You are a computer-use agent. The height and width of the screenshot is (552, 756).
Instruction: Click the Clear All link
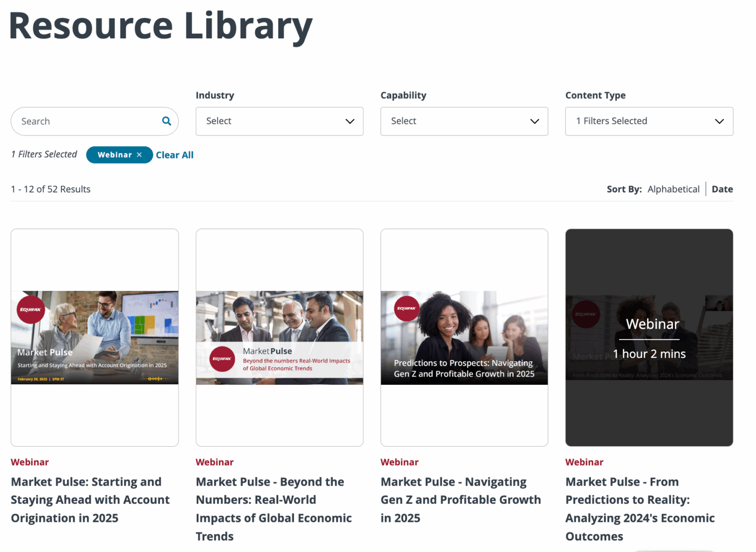pos(174,155)
